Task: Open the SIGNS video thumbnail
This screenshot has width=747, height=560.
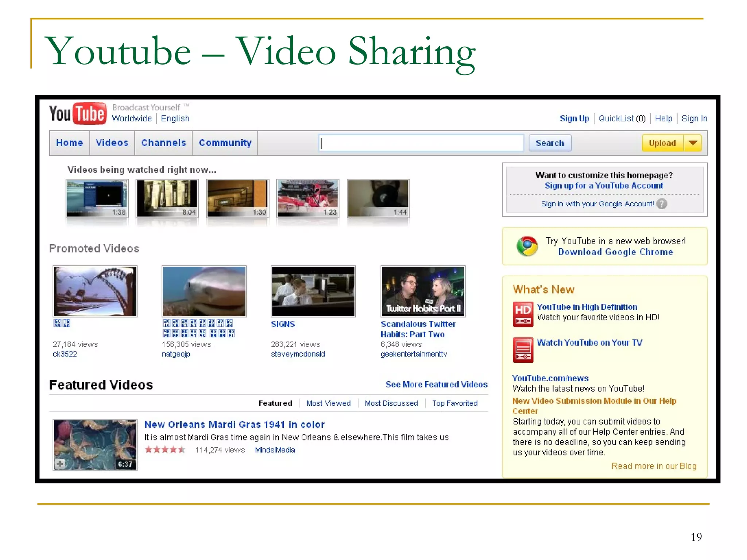Action: [x=313, y=291]
